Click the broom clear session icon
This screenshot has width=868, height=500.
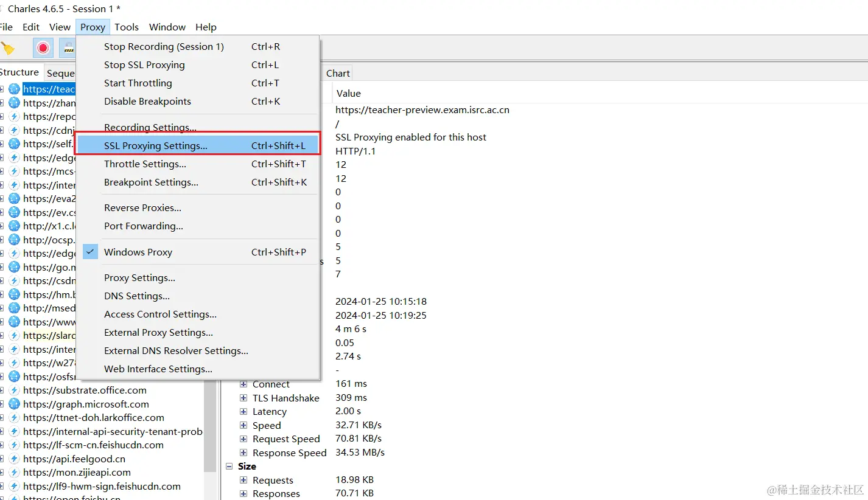(7, 48)
